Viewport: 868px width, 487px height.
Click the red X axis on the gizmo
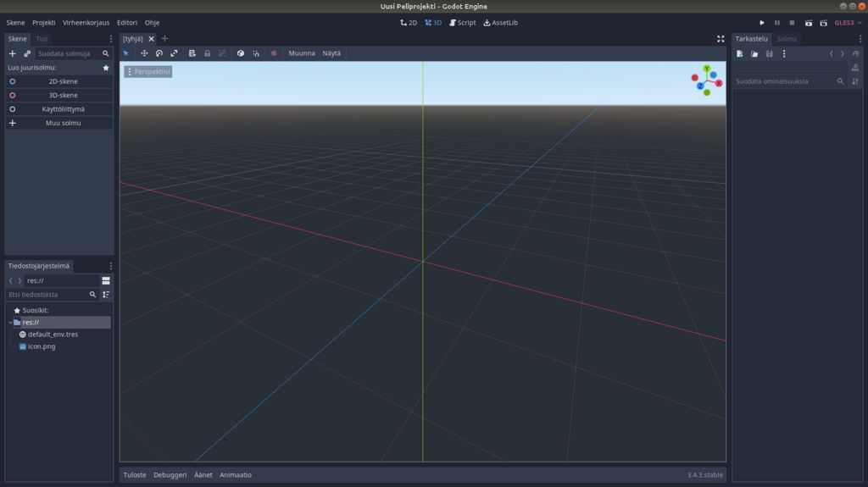[719, 83]
